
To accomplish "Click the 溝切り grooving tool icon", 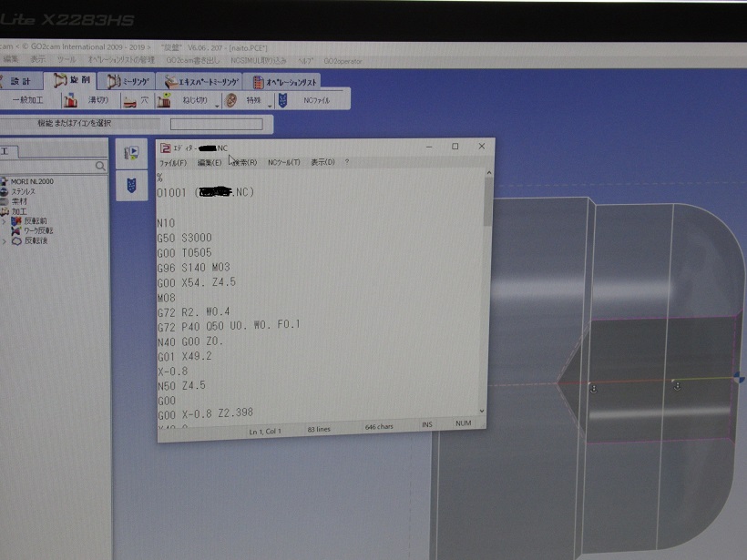I will pyautogui.click(x=70, y=100).
